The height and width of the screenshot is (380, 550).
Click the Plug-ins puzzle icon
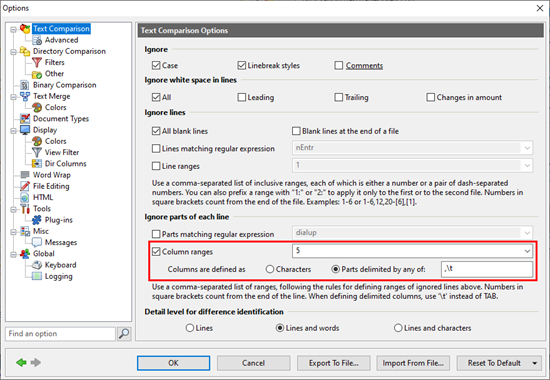pos(37,220)
